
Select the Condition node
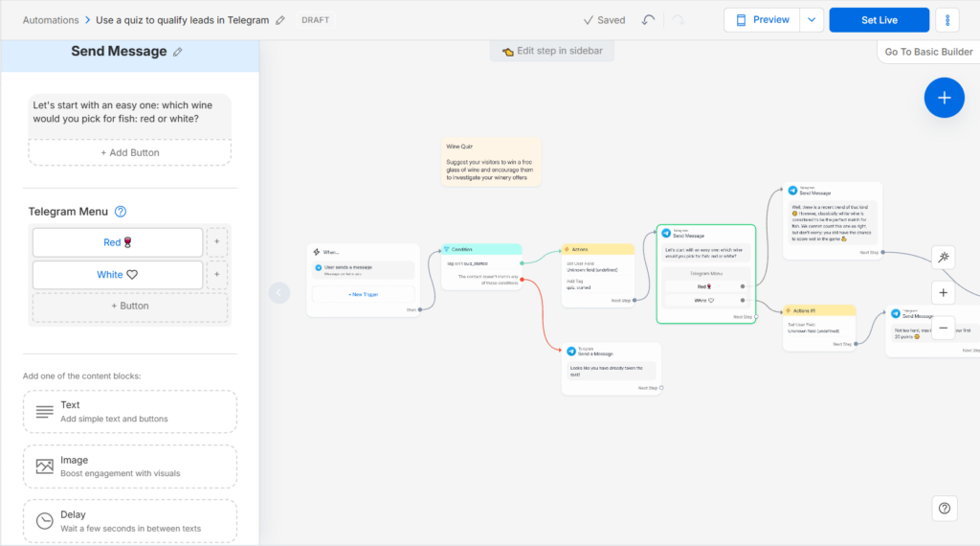(481, 267)
